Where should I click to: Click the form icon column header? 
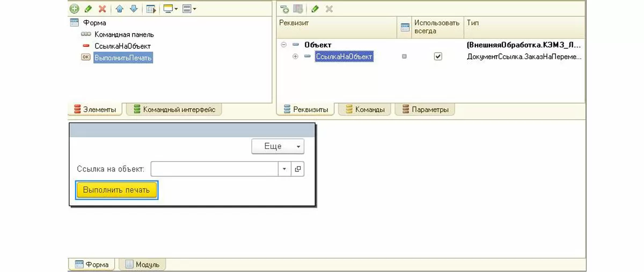(405, 27)
